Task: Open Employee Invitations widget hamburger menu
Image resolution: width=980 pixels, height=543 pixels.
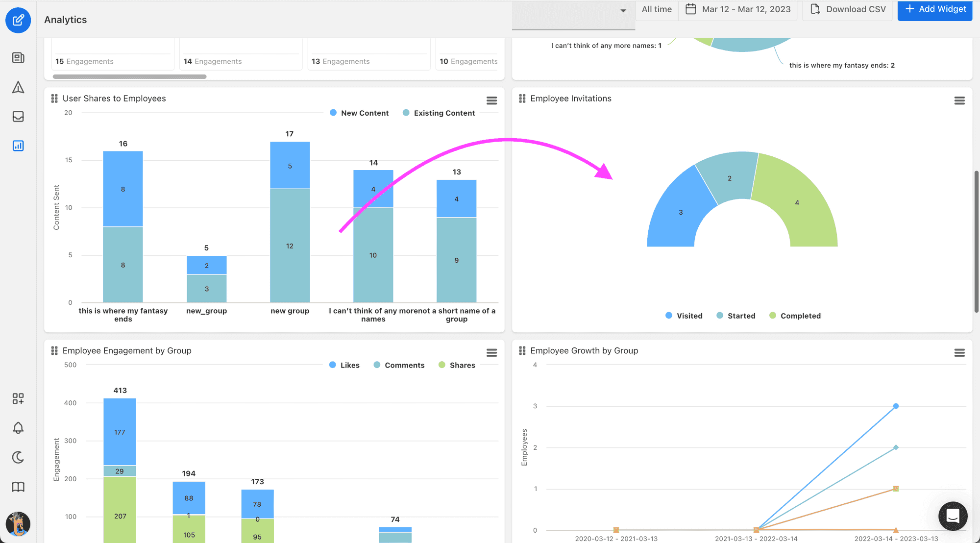Action: coord(959,100)
